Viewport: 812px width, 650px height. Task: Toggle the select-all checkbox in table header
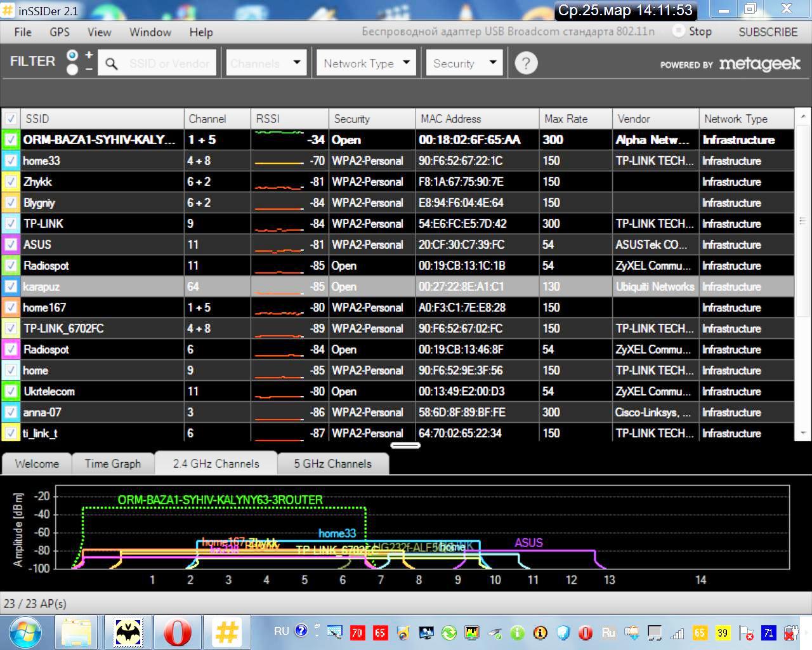pos(11,119)
